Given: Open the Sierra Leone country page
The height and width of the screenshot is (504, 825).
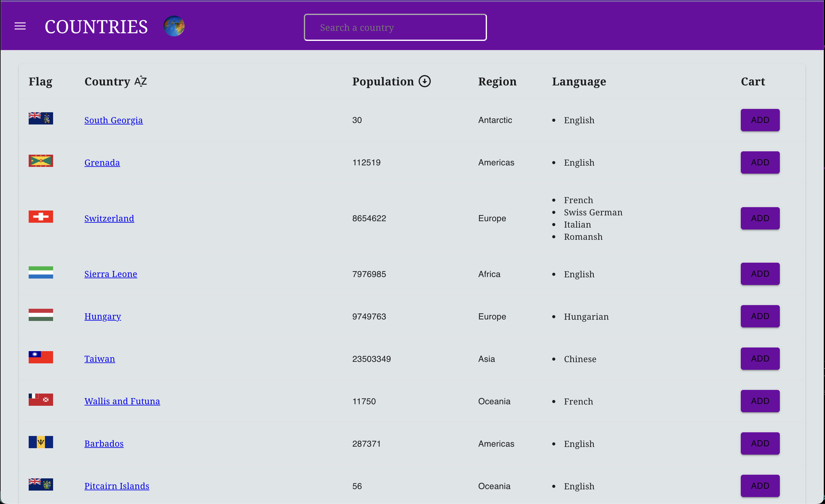Looking at the screenshot, I should [x=110, y=274].
